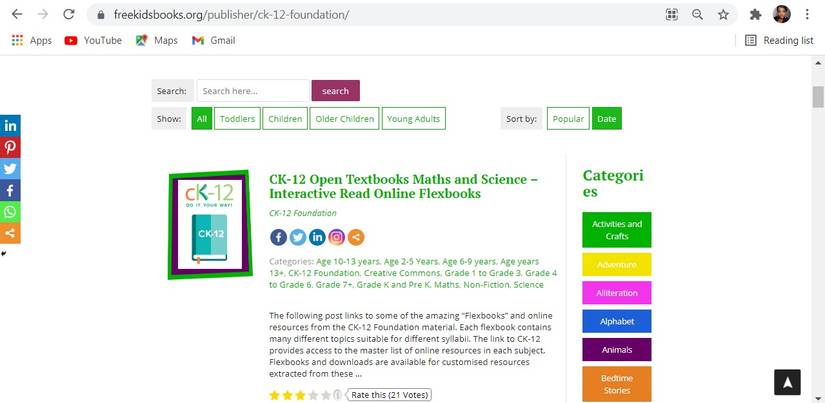
Task: Click the padlock site info icon
Action: [101, 15]
